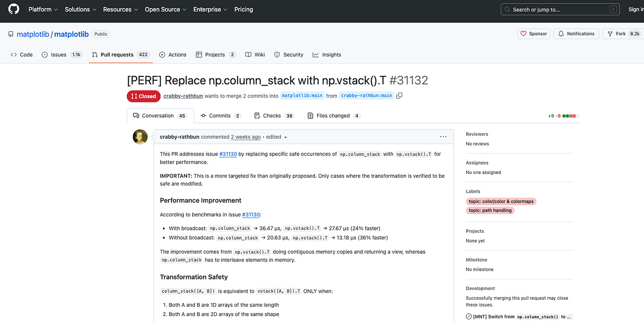Screen dimensions: 644x322
Task: Click the Sign in link
Action: click(x=636, y=9)
